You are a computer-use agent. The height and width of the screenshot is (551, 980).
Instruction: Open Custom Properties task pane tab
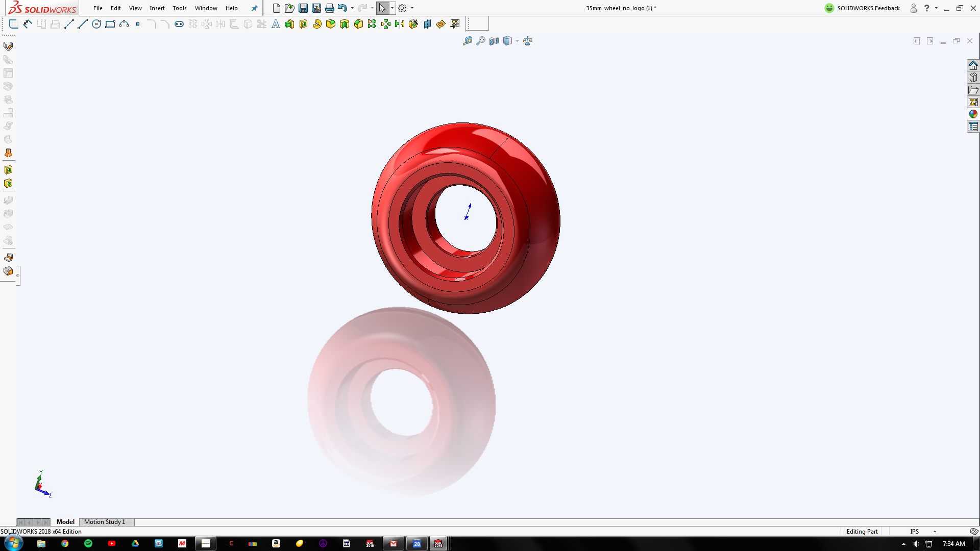(x=973, y=127)
